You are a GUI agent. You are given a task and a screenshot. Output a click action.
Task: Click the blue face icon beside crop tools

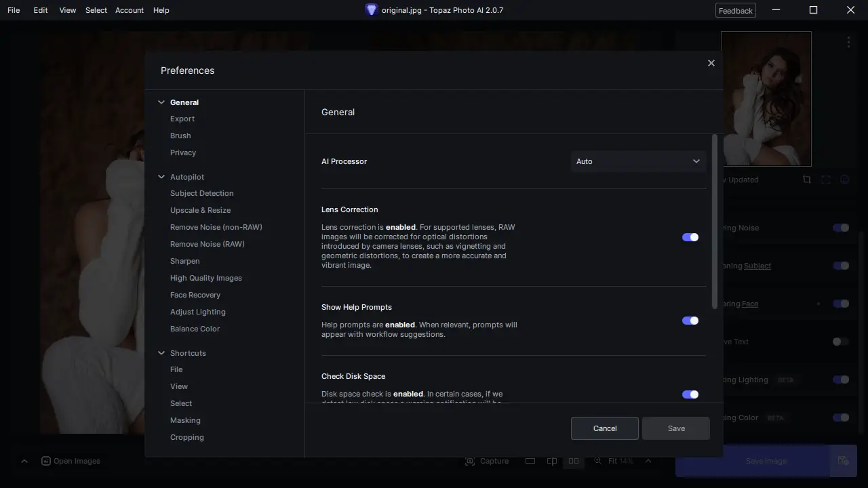click(844, 180)
